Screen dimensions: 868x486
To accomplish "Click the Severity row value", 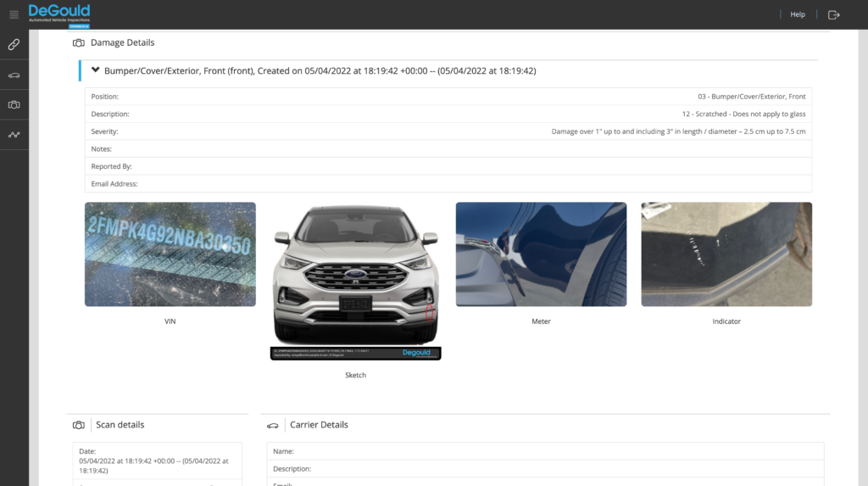I will [x=678, y=131].
